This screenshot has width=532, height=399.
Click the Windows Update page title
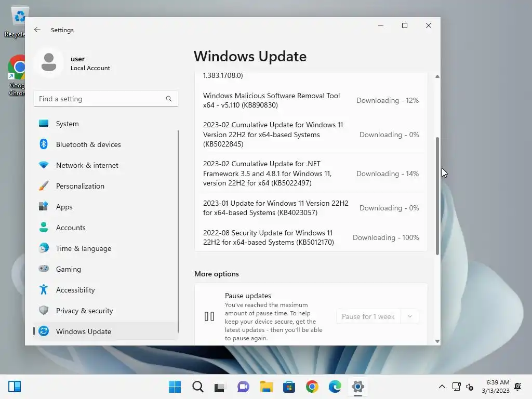(250, 56)
